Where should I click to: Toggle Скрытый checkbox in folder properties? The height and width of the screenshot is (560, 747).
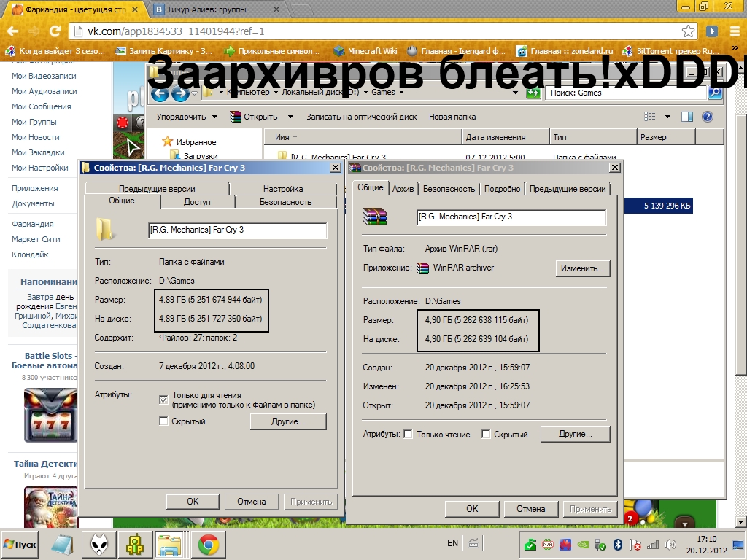[x=163, y=421]
